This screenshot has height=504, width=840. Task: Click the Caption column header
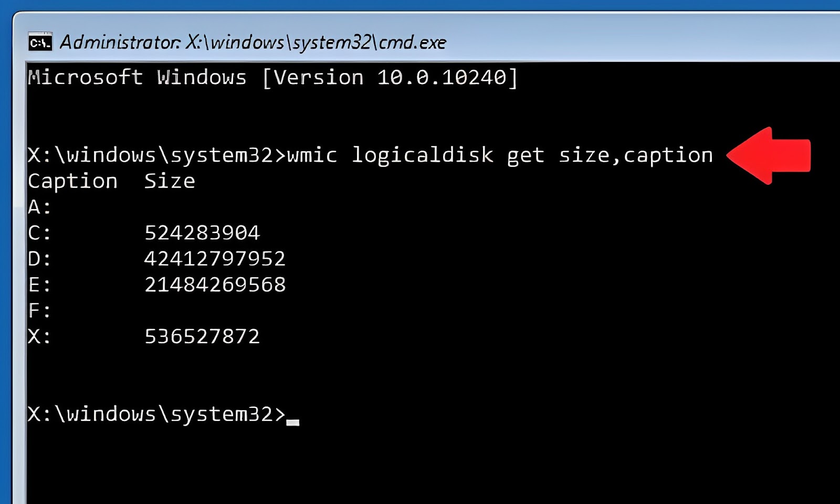(x=72, y=181)
